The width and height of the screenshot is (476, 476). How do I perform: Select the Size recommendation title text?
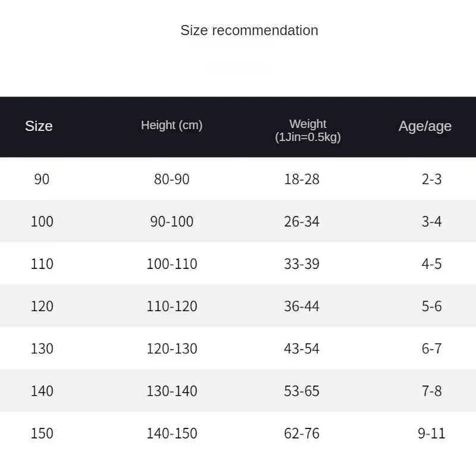249,30
